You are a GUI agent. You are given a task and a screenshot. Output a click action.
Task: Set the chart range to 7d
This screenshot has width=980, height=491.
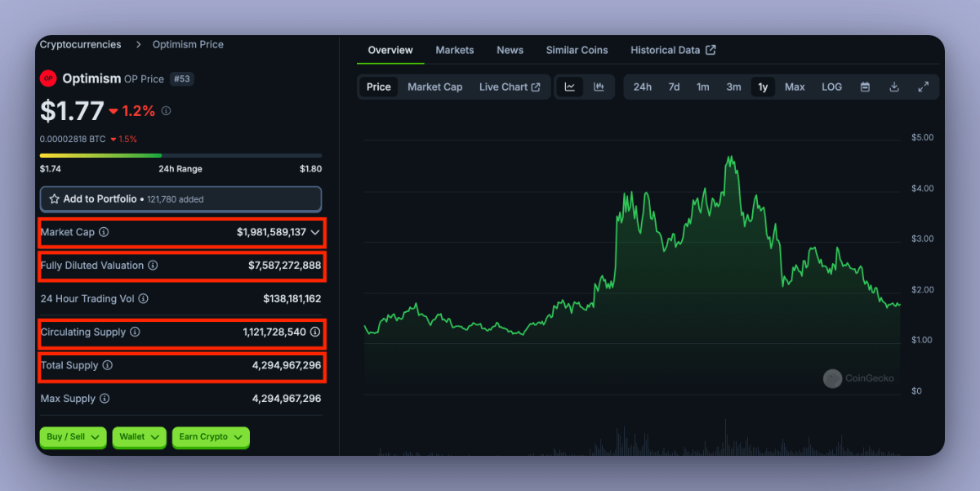674,87
